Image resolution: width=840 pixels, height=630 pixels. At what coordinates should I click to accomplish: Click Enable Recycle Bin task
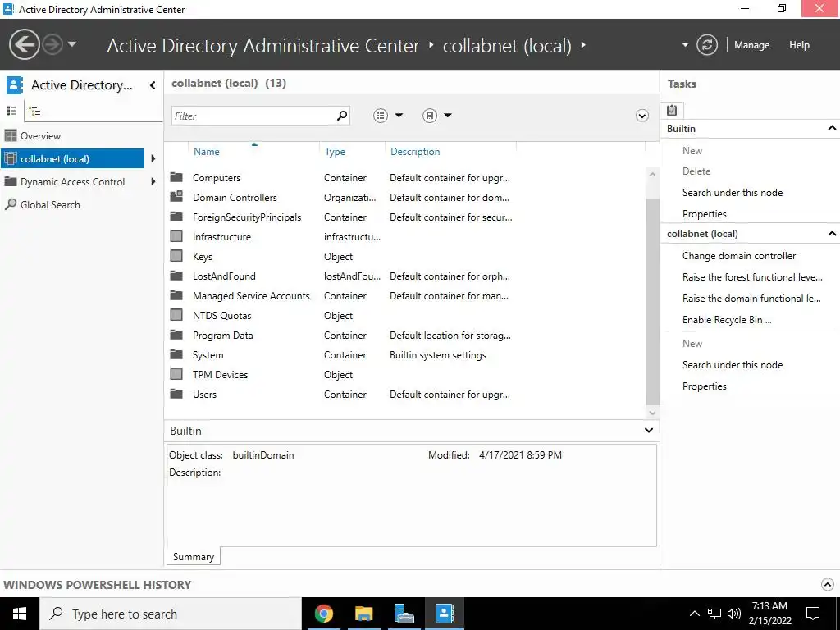[x=727, y=320]
